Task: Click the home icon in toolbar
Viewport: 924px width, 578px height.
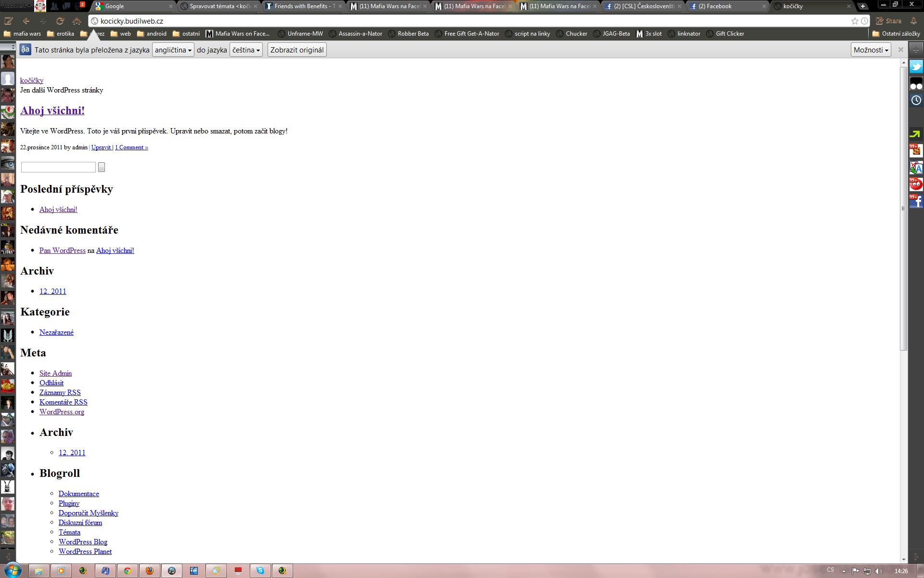Action: click(x=77, y=21)
